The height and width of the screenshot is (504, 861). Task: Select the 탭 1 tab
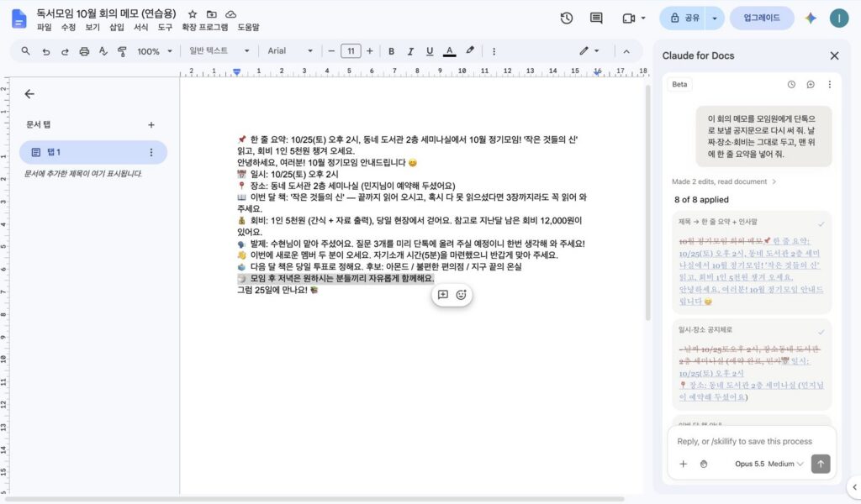click(92, 153)
